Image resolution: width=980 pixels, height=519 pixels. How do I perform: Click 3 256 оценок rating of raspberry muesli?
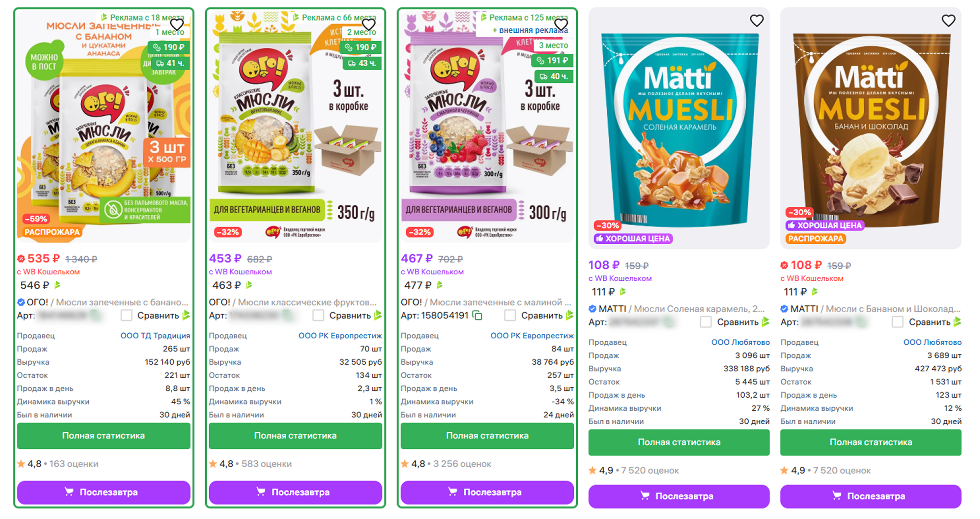point(462,464)
